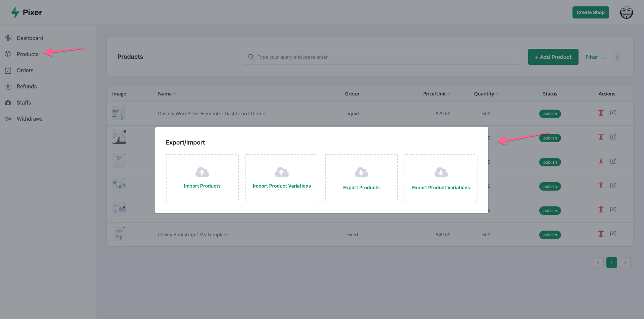Click the trash icon in the second product row
The height and width of the screenshot is (319, 644).
[x=601, y=137]
